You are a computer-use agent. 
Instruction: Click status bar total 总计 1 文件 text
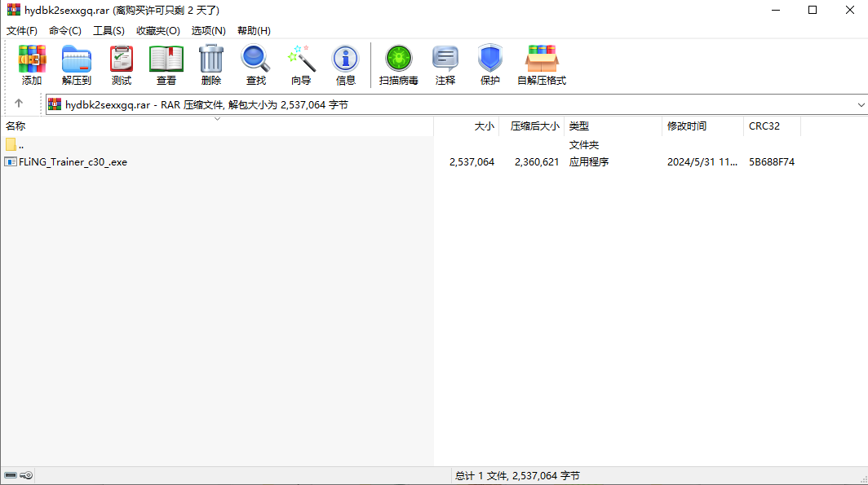pos(517,475)
